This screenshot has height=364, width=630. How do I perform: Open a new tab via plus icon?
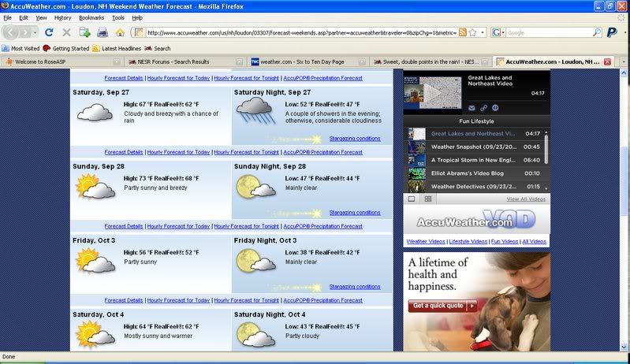[84, 32]
